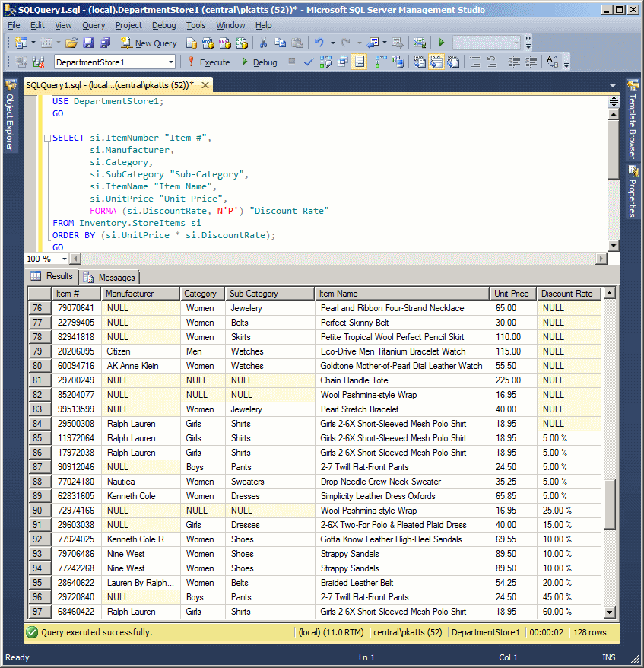Open the 100% zoom dropdown
Viewport: 644px width, 668px height.
pos(65,259)
